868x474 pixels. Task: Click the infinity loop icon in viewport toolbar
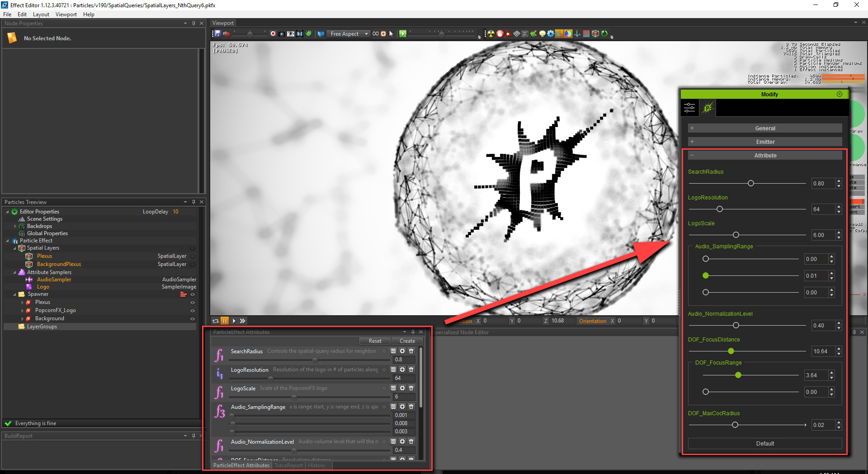(375, 34)
